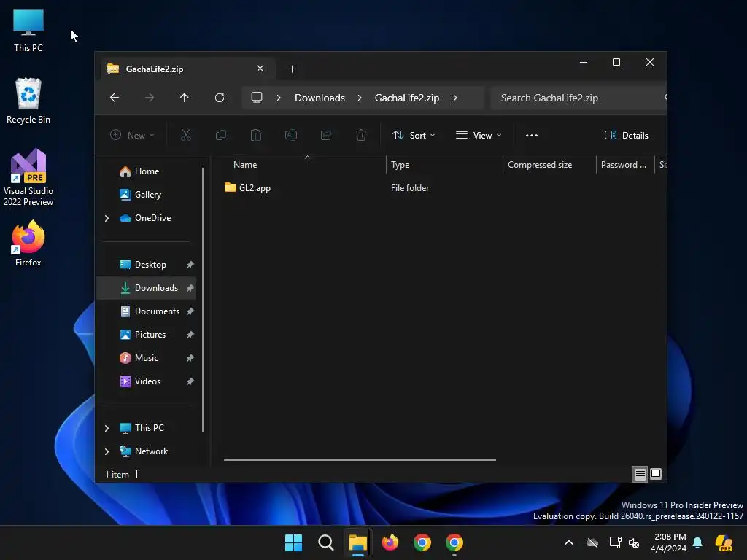Open Music in quick access
747x560 pixels.
coord(146,358)
